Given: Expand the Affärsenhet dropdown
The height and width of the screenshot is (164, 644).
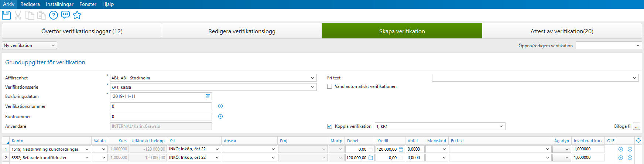Looking at the screenshot, I should pos(312,78).
